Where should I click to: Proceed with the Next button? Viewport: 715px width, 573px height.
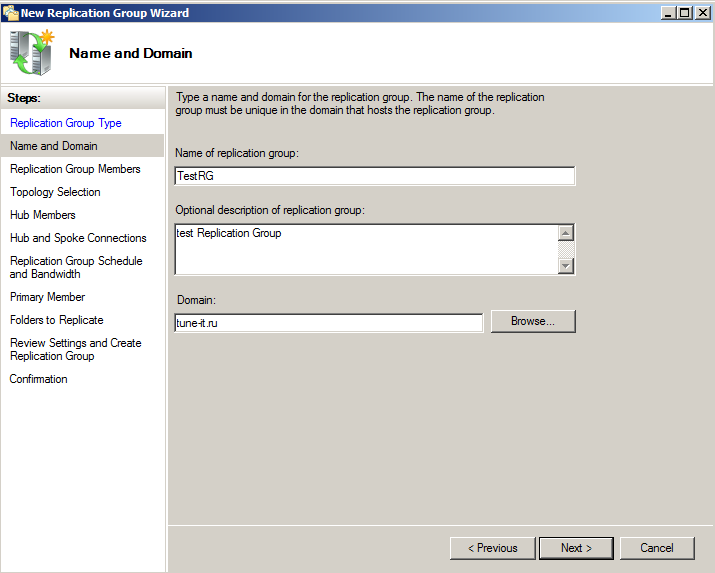(x=576, y=548)
